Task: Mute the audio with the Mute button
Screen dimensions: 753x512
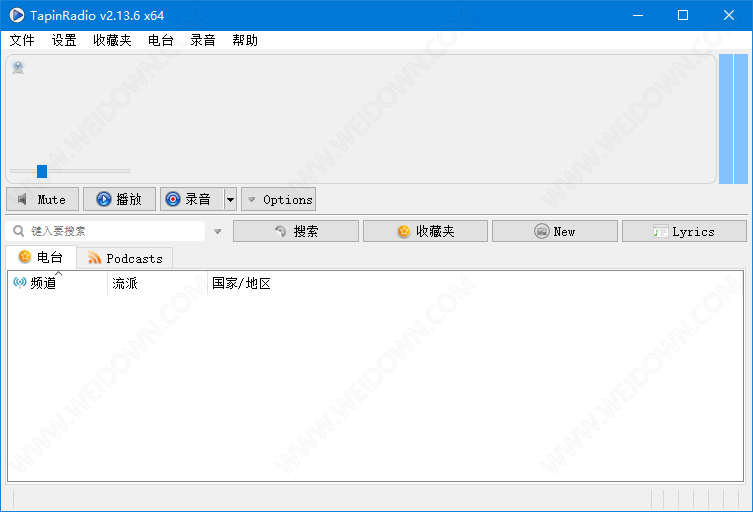Action: click(x=42, y=199)
